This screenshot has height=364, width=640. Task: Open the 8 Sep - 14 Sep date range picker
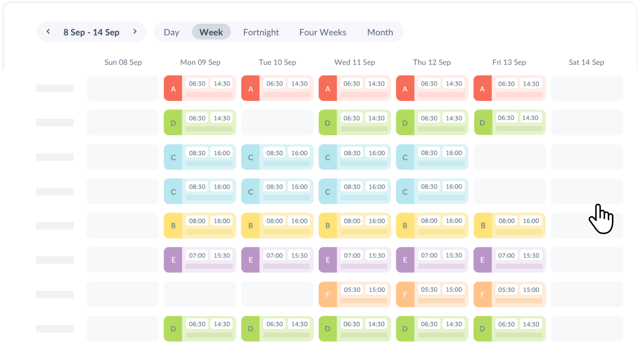pyautogui.click(x=92, y=32)
